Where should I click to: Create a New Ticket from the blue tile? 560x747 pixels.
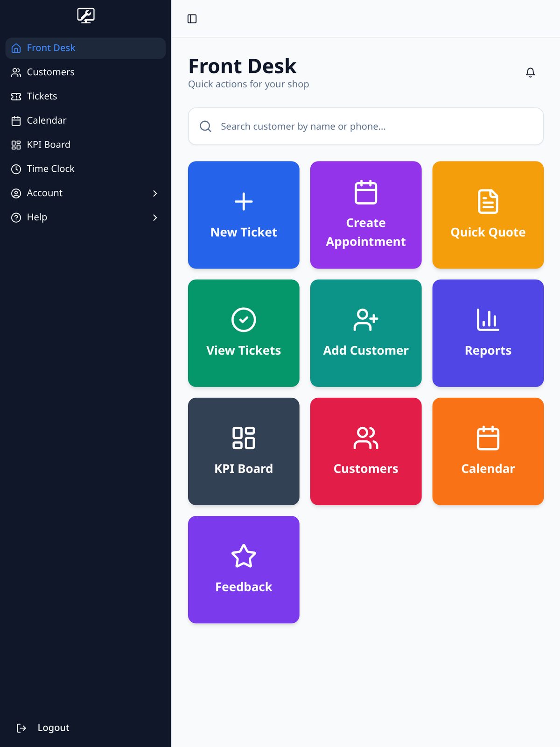pos(244,215)
